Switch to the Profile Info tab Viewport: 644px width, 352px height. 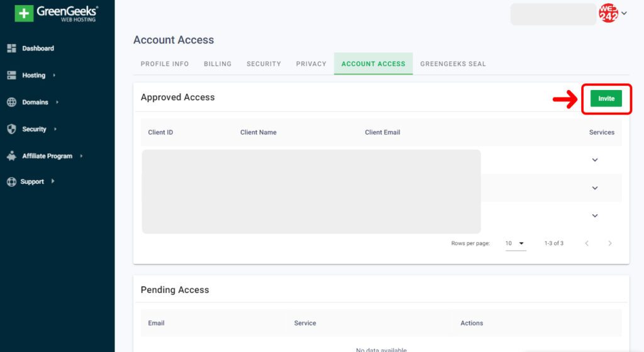tap(165, 64)
